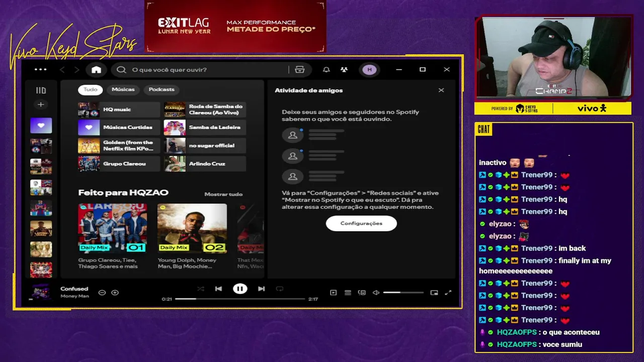
Task: Enter full screen with expand icon
Action: (448, 293)
